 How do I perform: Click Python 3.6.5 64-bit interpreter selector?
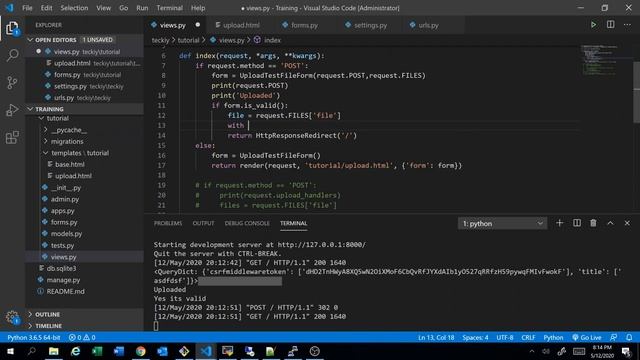[x=33, y=338]
